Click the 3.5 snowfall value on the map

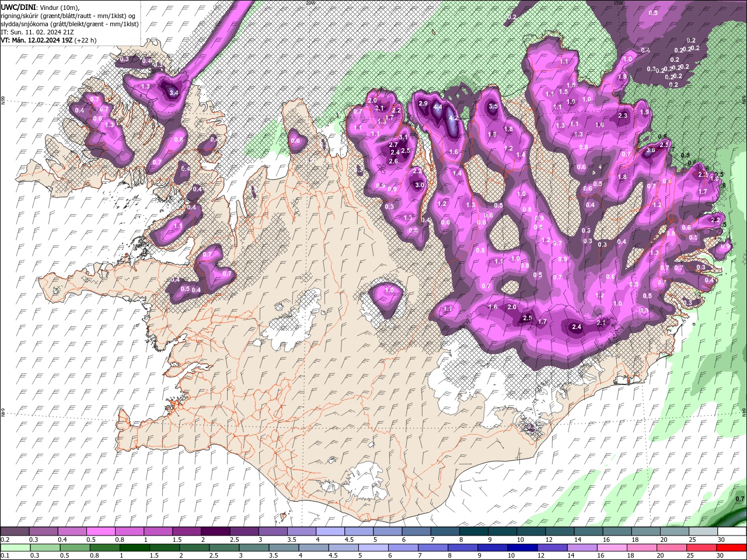click(x=493, y=106)
